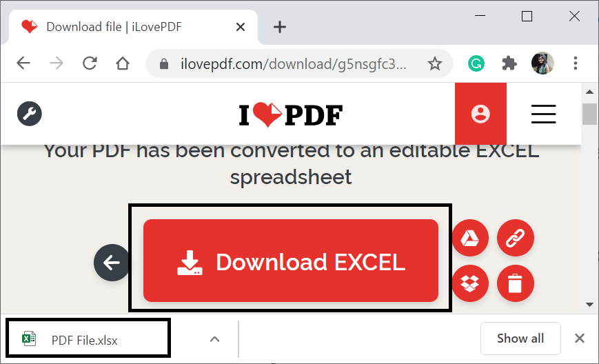
Task: Go back using the dark arrow circle
Action: (x=112, y=263)
